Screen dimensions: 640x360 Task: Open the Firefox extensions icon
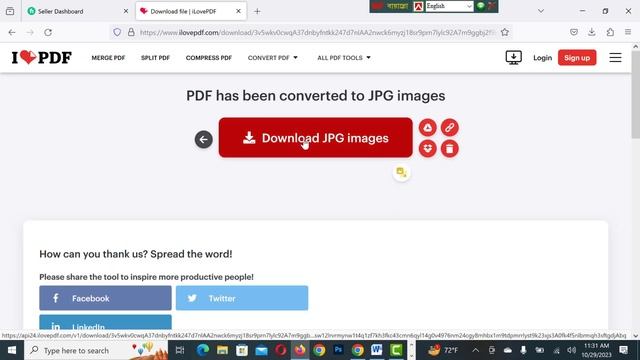610,32
